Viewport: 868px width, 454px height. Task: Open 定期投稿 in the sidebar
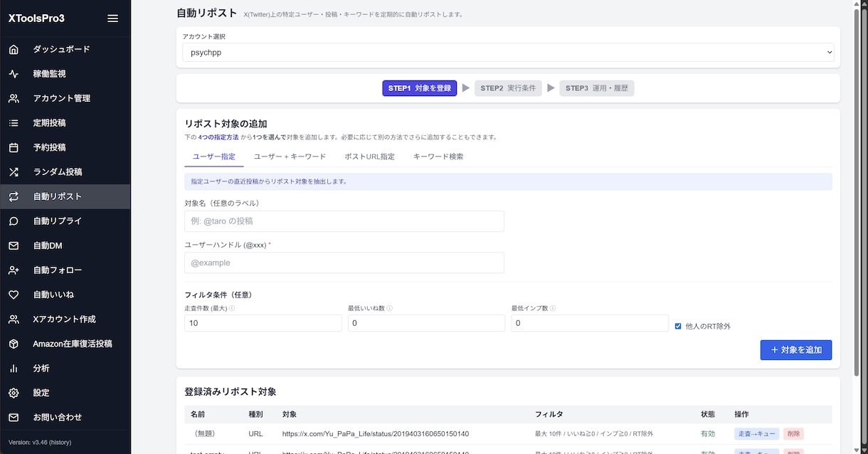65,123
